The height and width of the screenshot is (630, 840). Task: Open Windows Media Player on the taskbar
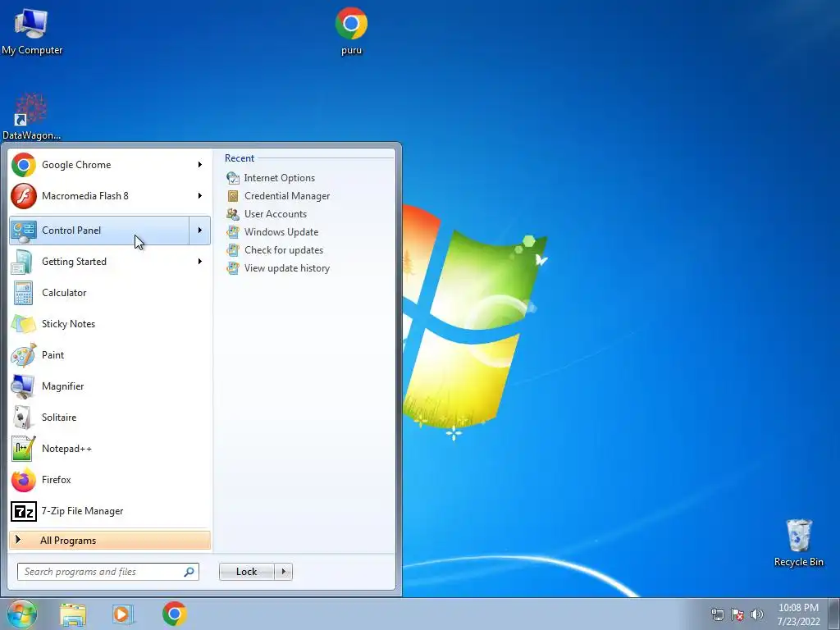coord(123,614)
